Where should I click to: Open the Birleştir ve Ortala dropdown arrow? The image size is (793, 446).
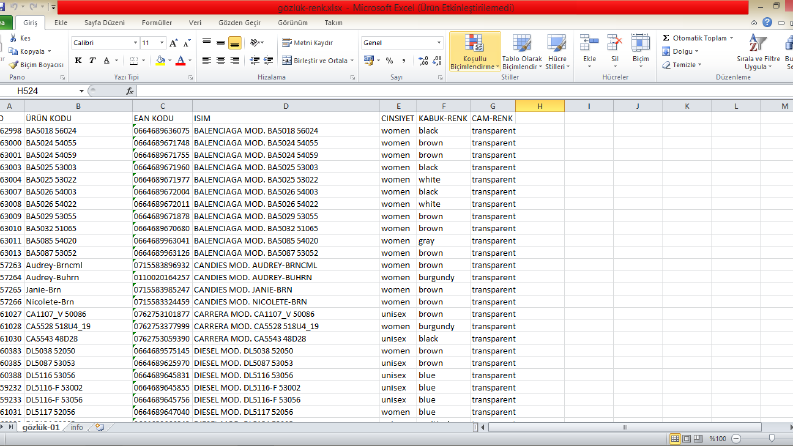click(x=352, y=61)
